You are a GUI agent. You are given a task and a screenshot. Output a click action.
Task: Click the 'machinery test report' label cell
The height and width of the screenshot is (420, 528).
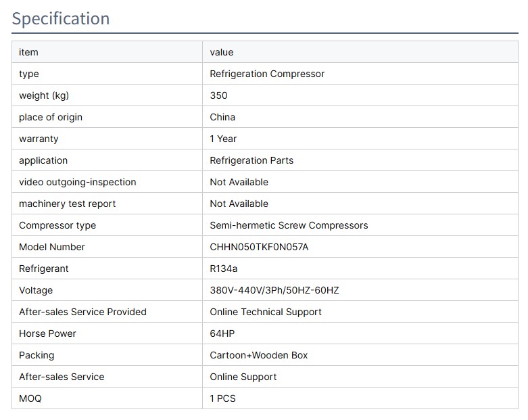coord(68,204)
